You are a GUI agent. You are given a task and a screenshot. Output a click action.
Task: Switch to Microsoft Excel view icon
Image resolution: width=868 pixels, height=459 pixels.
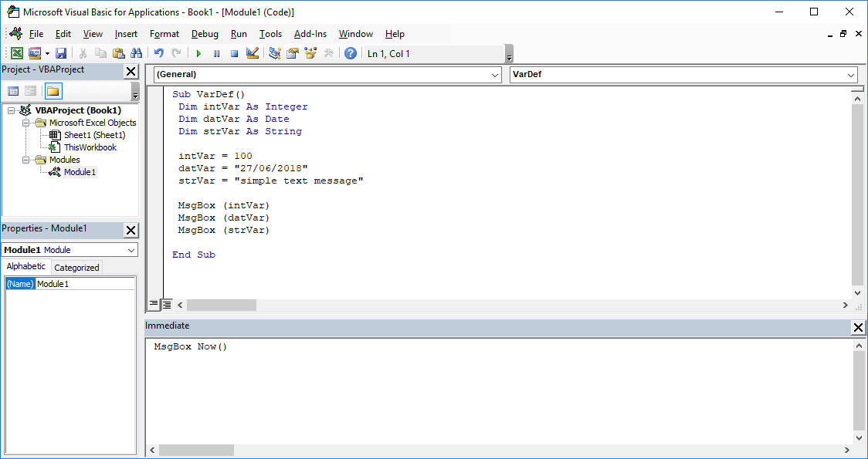click(x=17, y=53)
